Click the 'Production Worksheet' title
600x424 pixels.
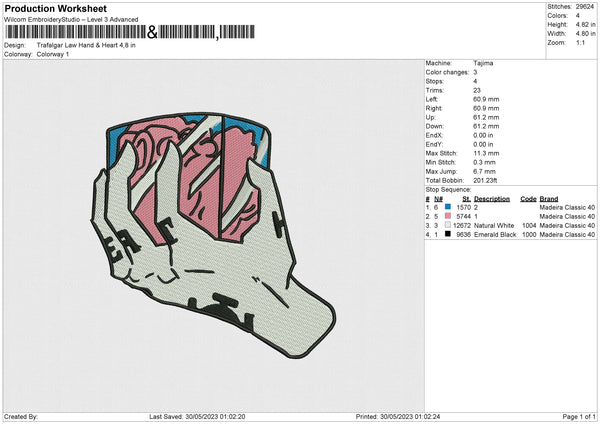point(56,8)
